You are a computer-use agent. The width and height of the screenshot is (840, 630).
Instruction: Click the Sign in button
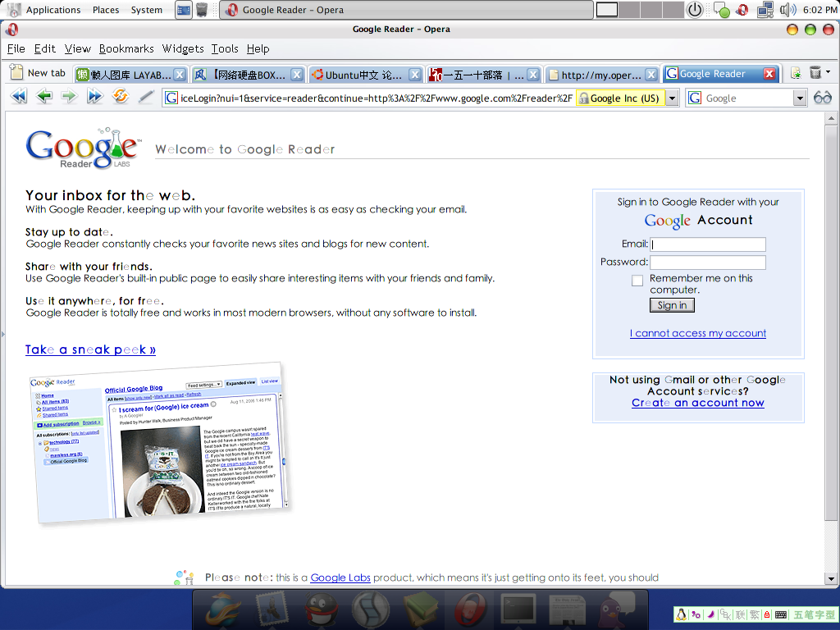click(x=672, y=305)
